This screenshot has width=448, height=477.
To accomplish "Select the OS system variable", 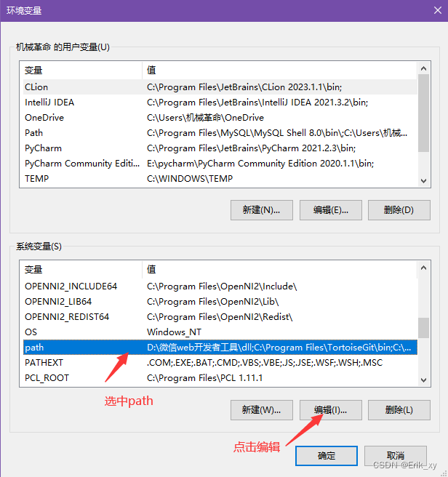I will tap(220, 332).
